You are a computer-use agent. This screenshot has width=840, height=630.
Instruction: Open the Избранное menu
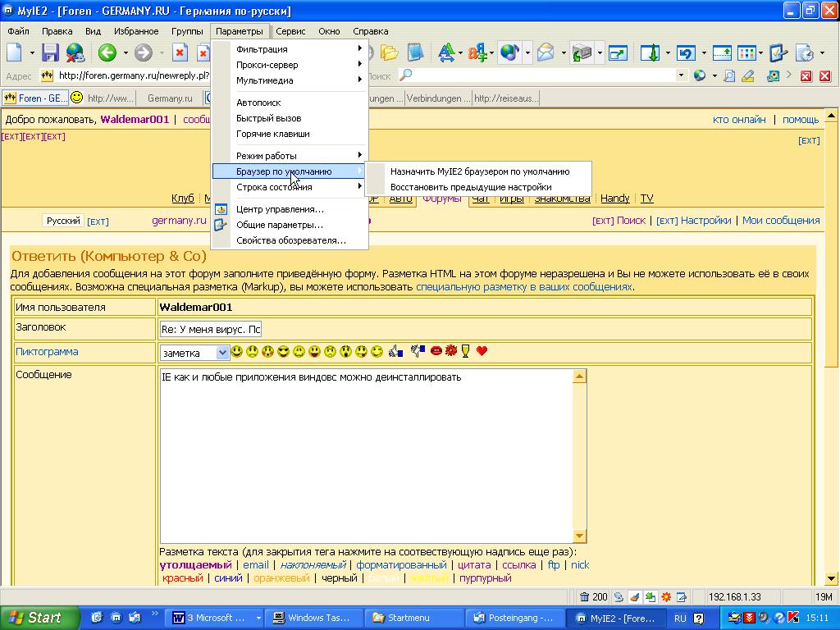[136, 31]
